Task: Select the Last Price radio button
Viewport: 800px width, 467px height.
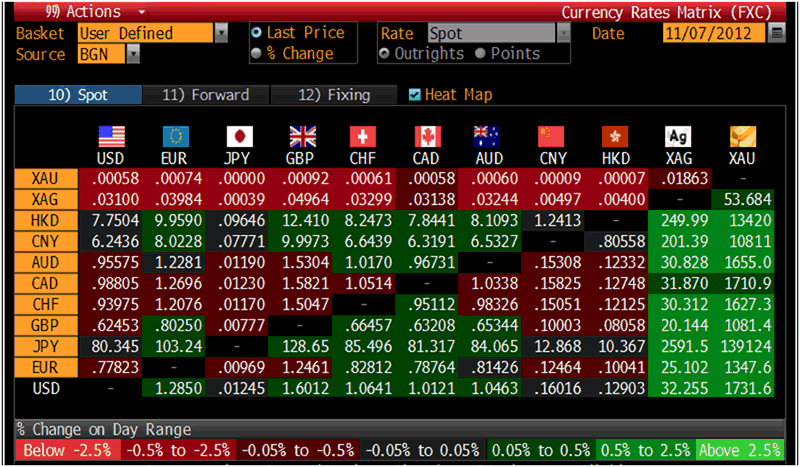Action: [x=258, y=33]
